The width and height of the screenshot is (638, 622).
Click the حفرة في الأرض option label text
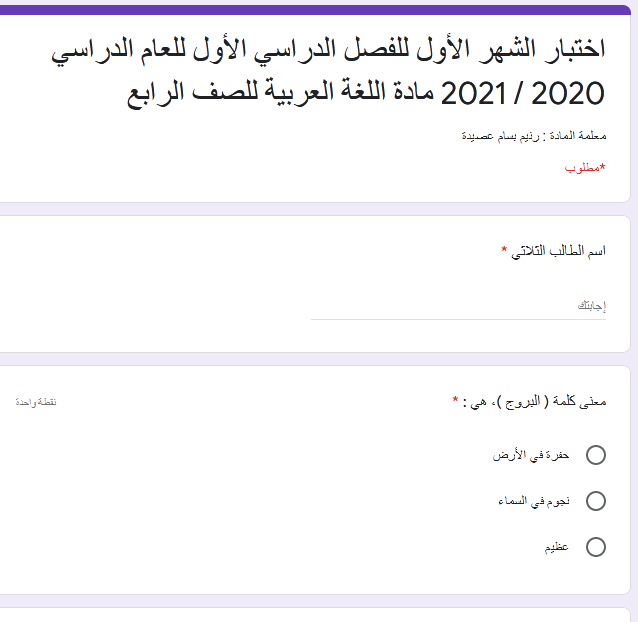click(x=530, y=456)
